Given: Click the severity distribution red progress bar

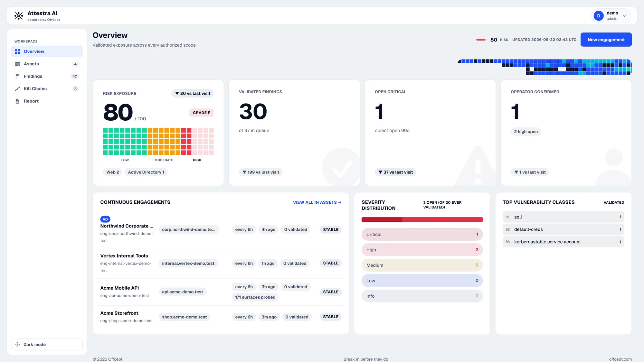Looking at the screenshot, I should pyautogui.click(x=422, y=219).
